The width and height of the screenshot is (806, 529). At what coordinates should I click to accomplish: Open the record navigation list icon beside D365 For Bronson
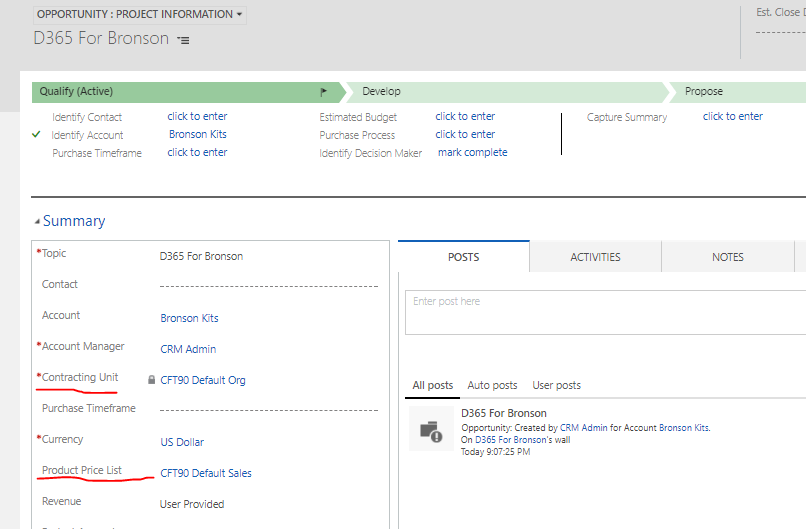coord(183,40)
